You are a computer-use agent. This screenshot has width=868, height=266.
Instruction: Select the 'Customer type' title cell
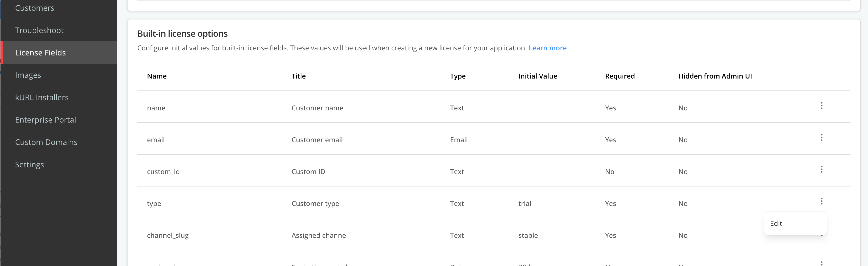click(315, 203)
